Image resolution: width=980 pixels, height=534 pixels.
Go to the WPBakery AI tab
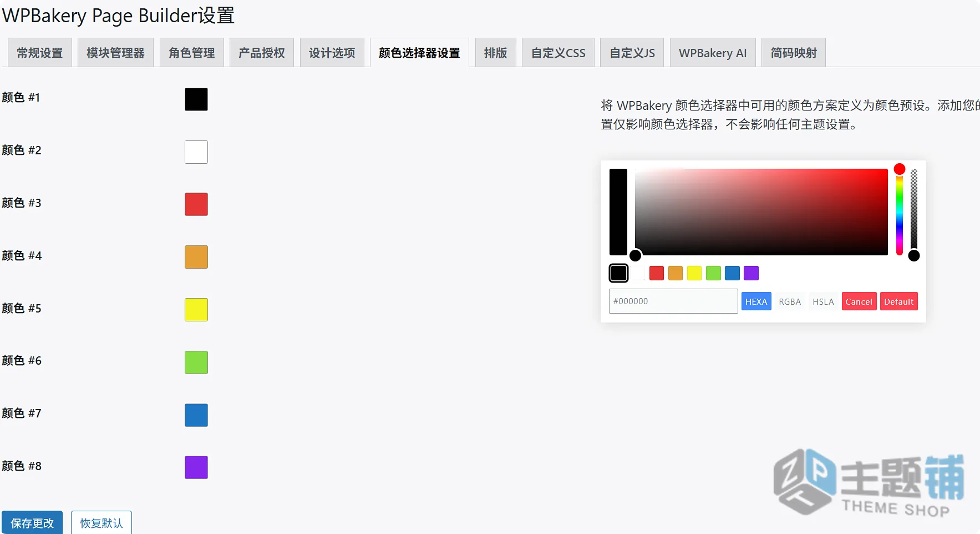[x=713, y=53]
